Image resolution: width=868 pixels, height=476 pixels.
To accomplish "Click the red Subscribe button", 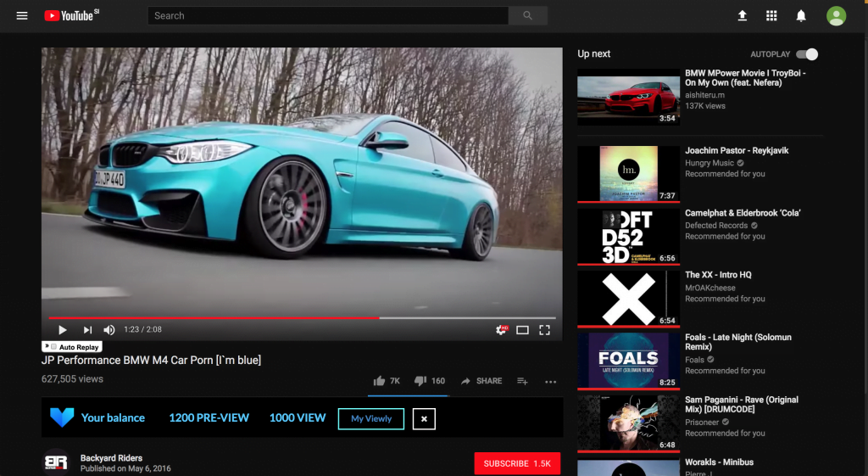I will [x=517, y=463].
